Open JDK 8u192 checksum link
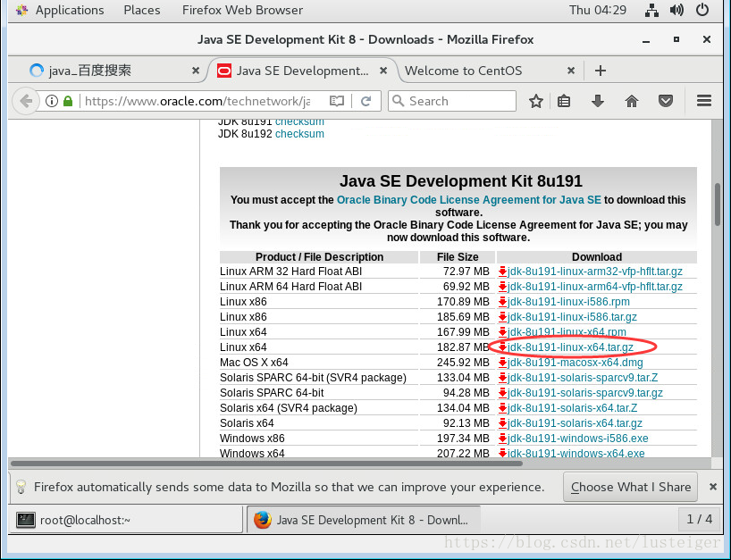731x560 pixels. pos(299,134)
